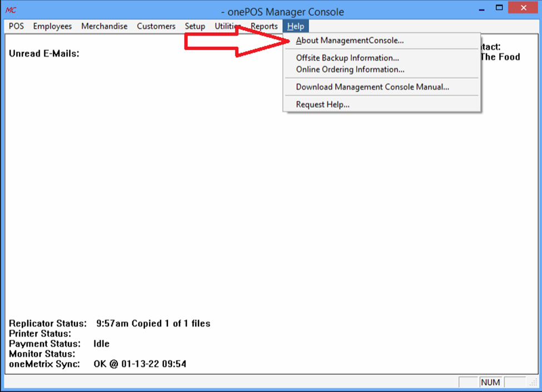Open the POS menu
Image resolution: width=542 pixels, height=392 pixels.
tap(16, 26)
